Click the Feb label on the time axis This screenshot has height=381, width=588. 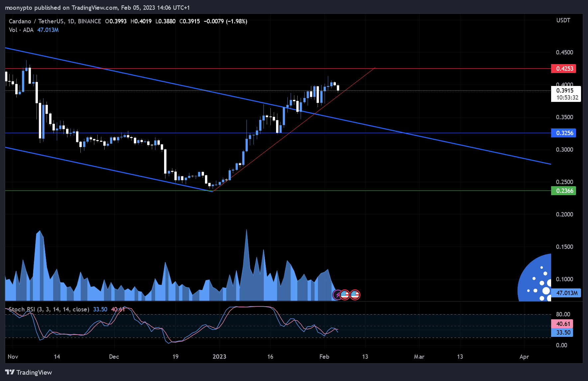324,356
